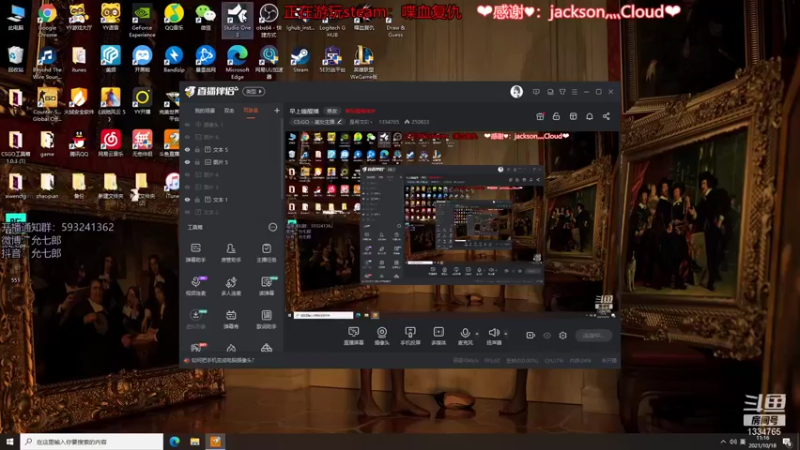Select the Studio One desktop shortcut
800x450 pixels.
pos(237,20)
